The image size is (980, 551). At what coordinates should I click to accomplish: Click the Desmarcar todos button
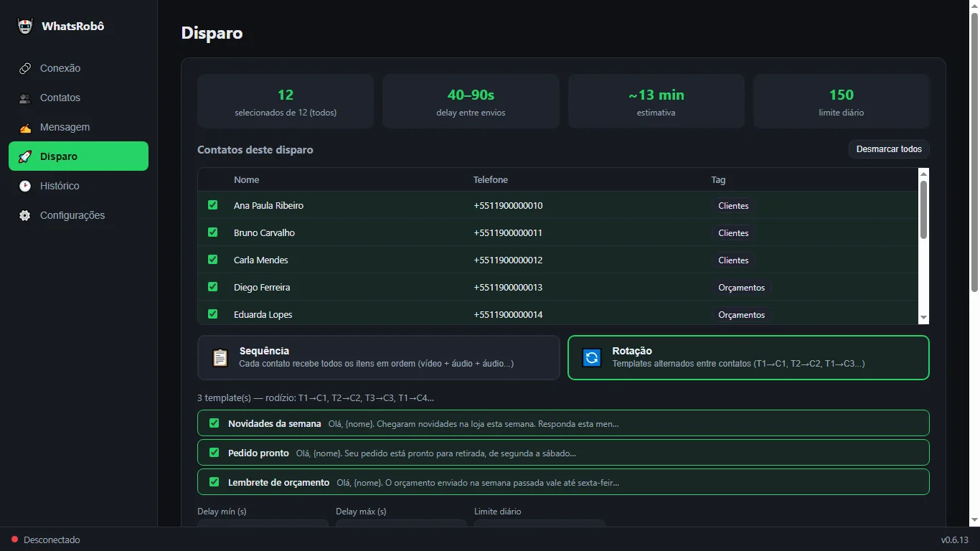point(889,149)
